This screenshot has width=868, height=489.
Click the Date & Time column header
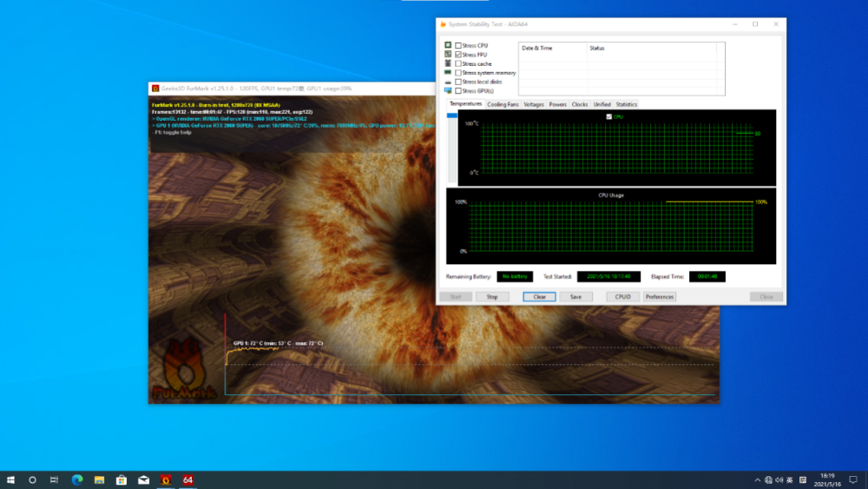tap(552, 48)
